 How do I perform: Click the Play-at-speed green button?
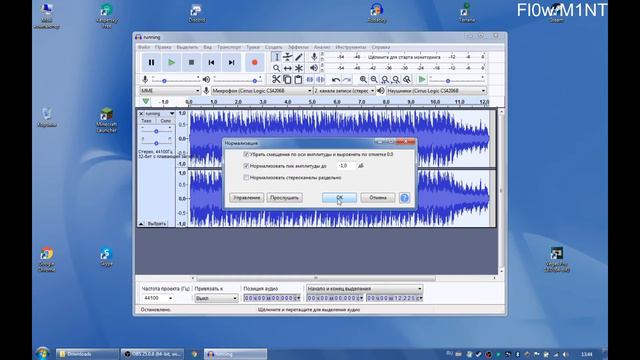[x=422, y=80]
